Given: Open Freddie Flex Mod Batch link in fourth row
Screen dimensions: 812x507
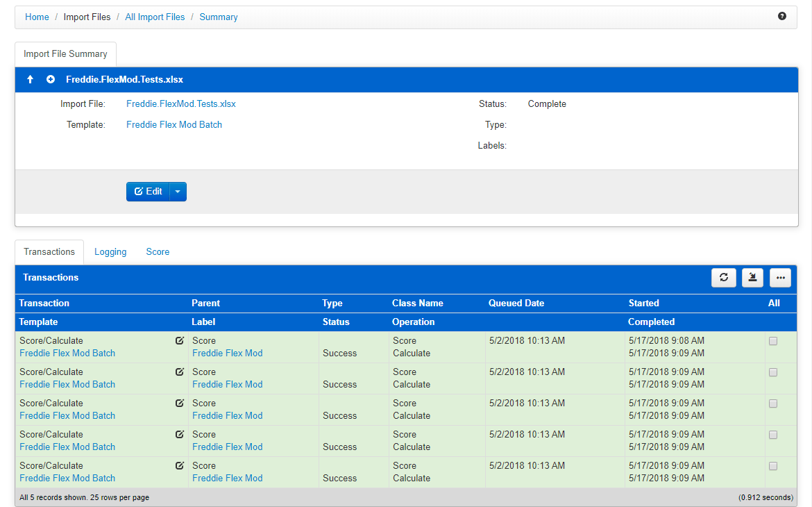Looking at the screenshot, I should [x=67, y=447].
